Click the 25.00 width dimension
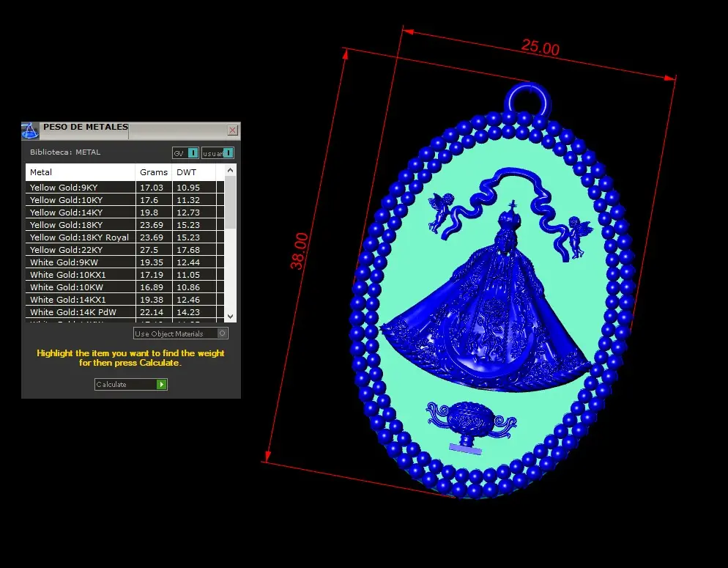This screenshot has width=728, height=568. (x=540, y=48)
